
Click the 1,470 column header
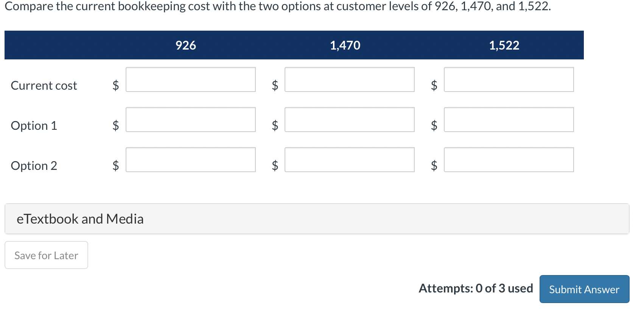point(345,45)
